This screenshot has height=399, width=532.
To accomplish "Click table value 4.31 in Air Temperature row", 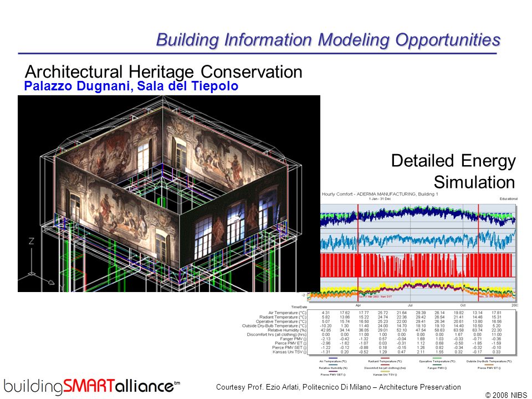I will click(x=326, y=313).
